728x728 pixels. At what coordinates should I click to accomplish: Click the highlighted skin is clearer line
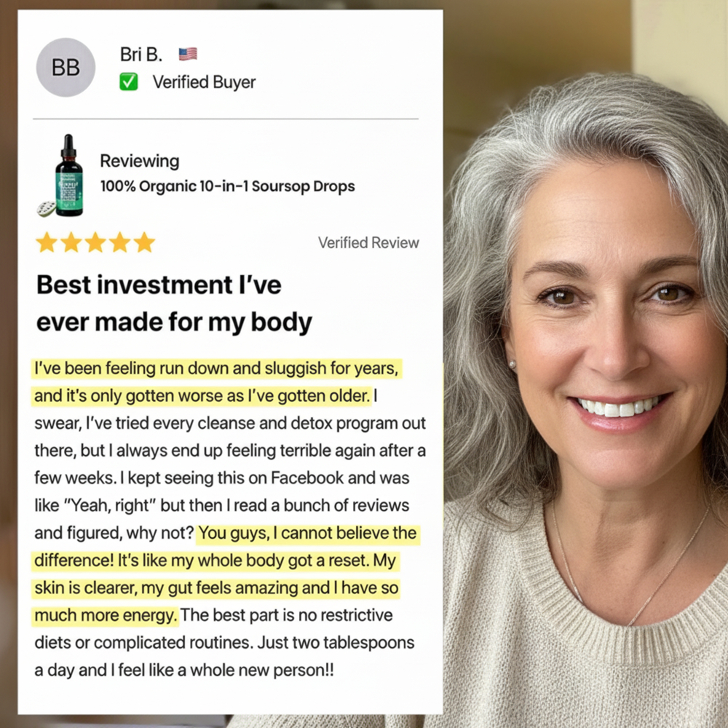click(216, 587)
